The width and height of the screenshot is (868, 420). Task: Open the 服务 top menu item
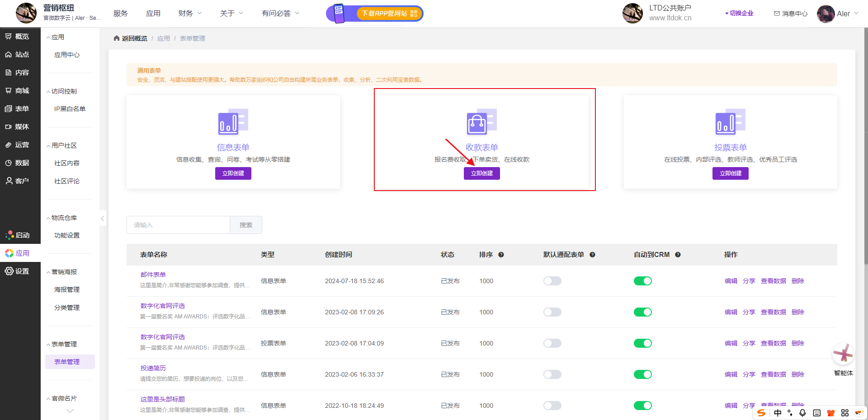click(x=120, y=14)
